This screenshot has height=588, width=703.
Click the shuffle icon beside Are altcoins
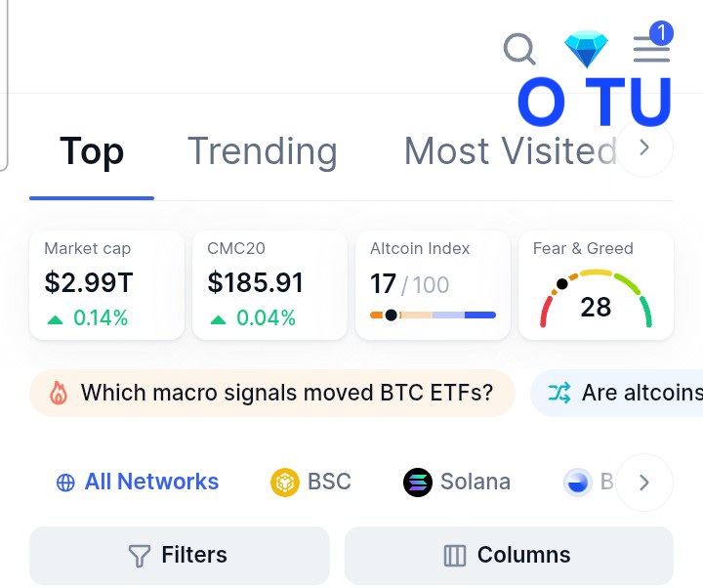(x=558, y=394)
